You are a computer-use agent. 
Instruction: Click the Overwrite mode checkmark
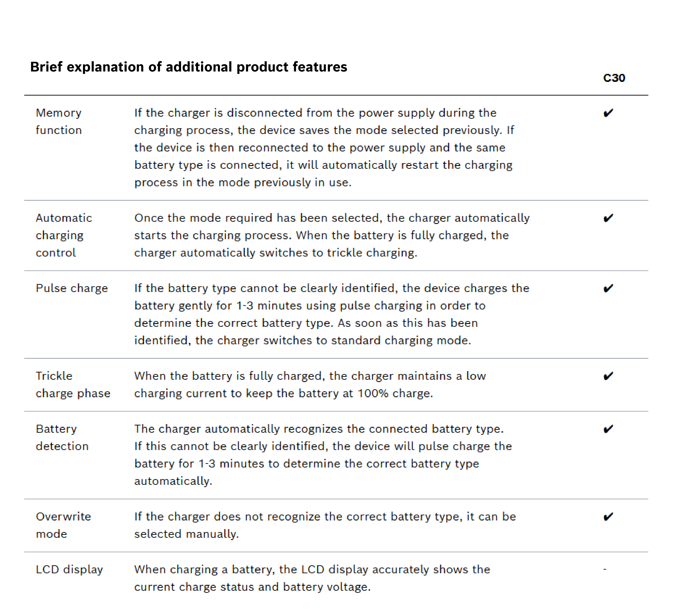(x=608, y=517)
